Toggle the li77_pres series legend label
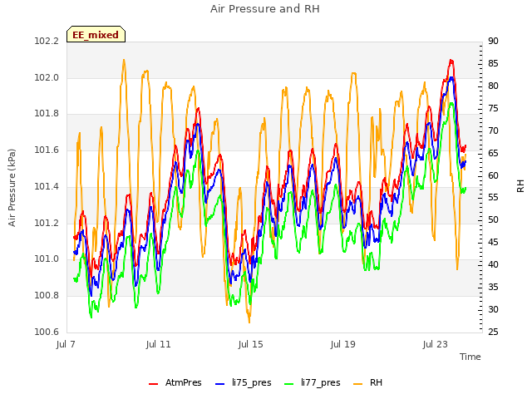The height and width of the screenshot is (399, 532). [x=321, y=382]
